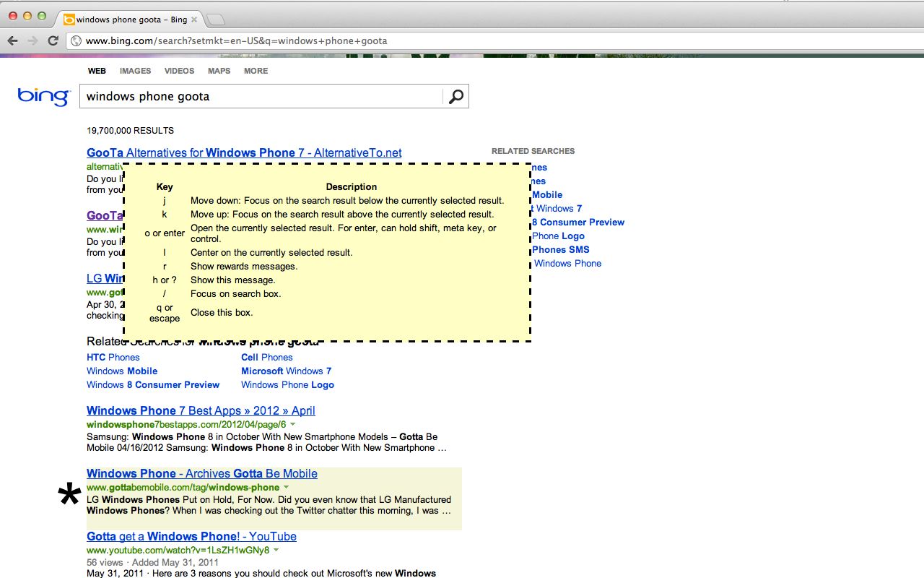Click the 'Show rewards messages.' help text
This screenshot has width=924, height=578.
(x=244, y=267)
